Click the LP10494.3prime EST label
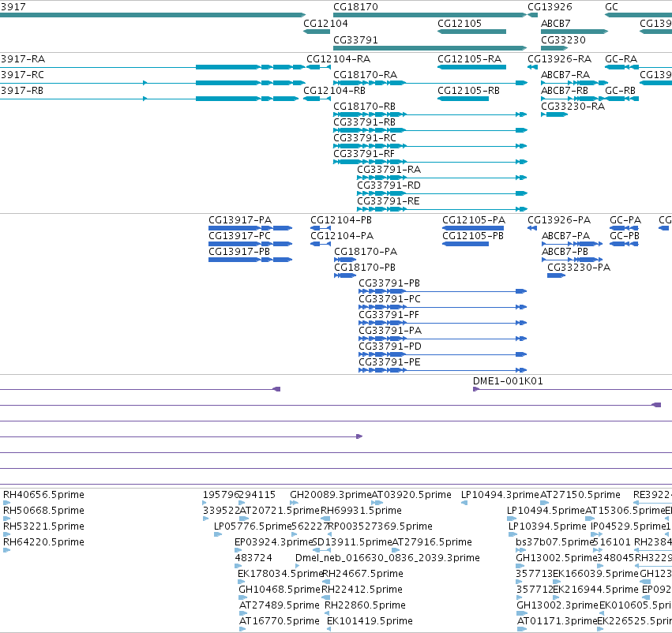This screenshot has width=672, height=633. pos(500,495)
